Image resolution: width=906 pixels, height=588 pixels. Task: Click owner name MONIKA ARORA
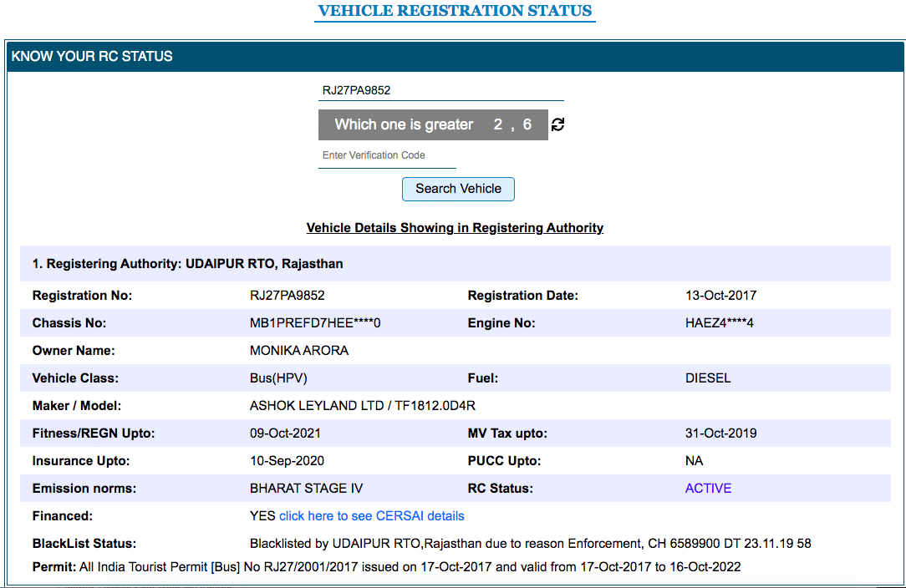point(299,351)
